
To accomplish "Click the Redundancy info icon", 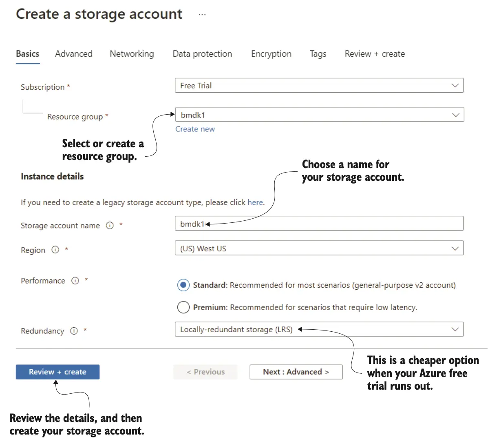I will click(x=74, y=331).
